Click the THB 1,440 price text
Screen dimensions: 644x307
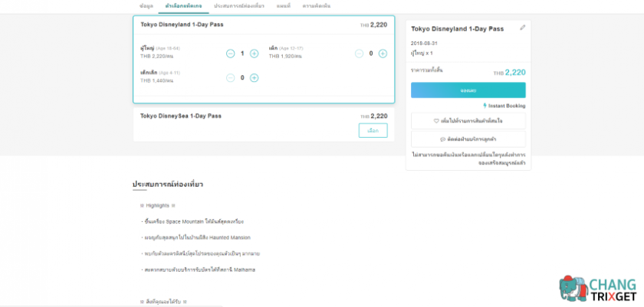(156, 80)
